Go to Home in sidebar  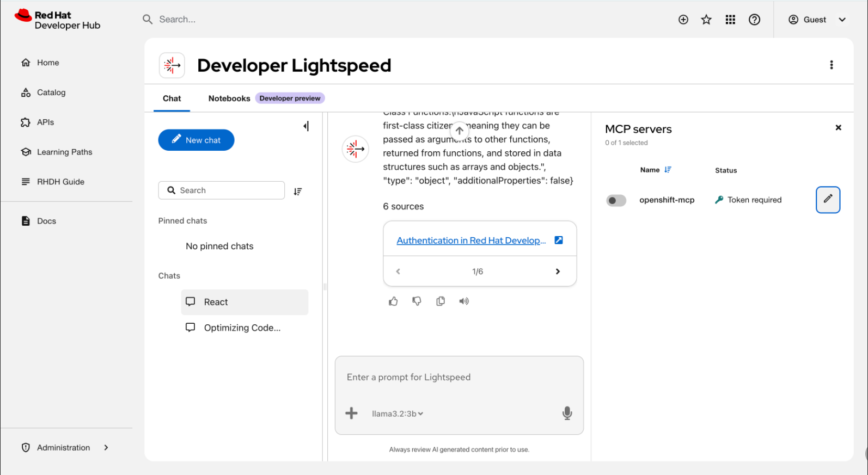click(48, 63)
